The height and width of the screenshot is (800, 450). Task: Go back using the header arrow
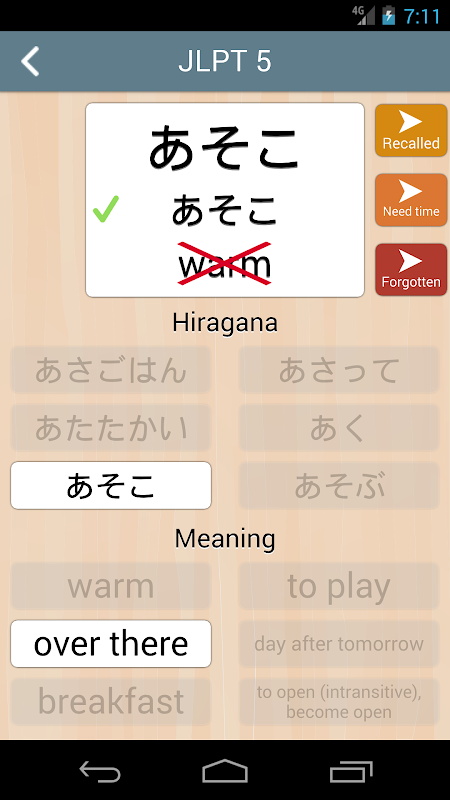point(30,62)
